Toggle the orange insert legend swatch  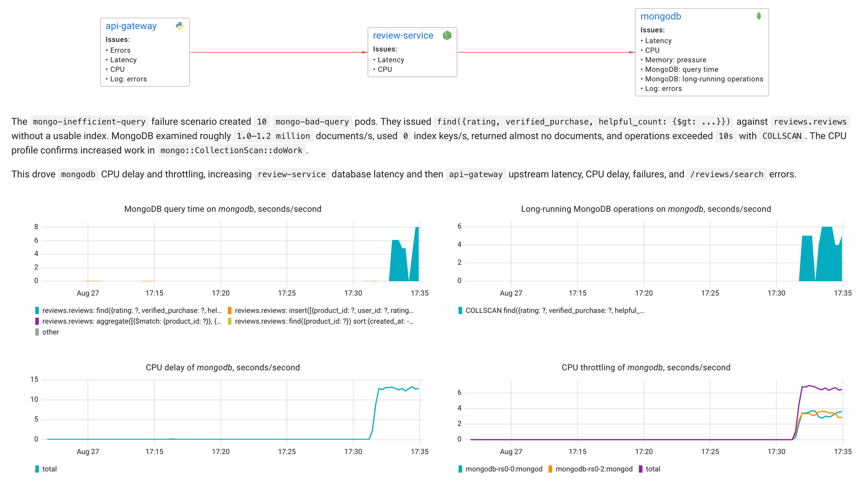pyautogui.click(x=230, y=311)
